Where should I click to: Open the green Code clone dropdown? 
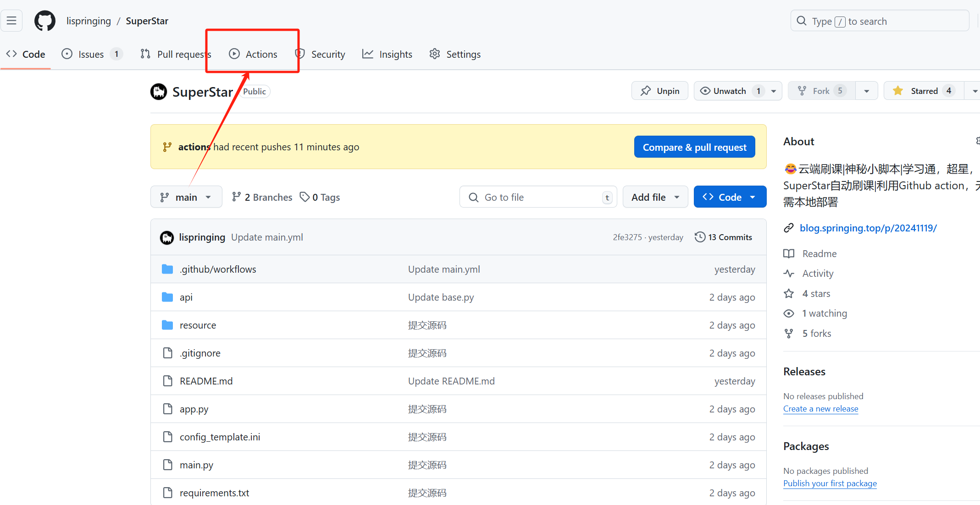[x=730, y=197]
